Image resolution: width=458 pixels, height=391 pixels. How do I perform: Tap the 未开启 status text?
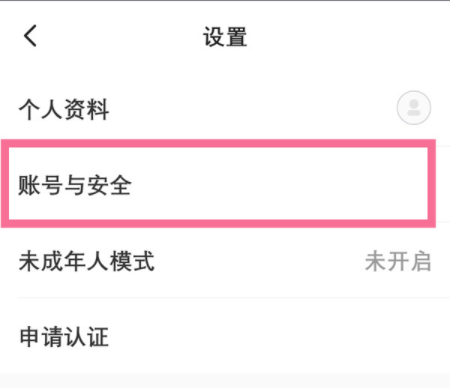pos(398,261)
